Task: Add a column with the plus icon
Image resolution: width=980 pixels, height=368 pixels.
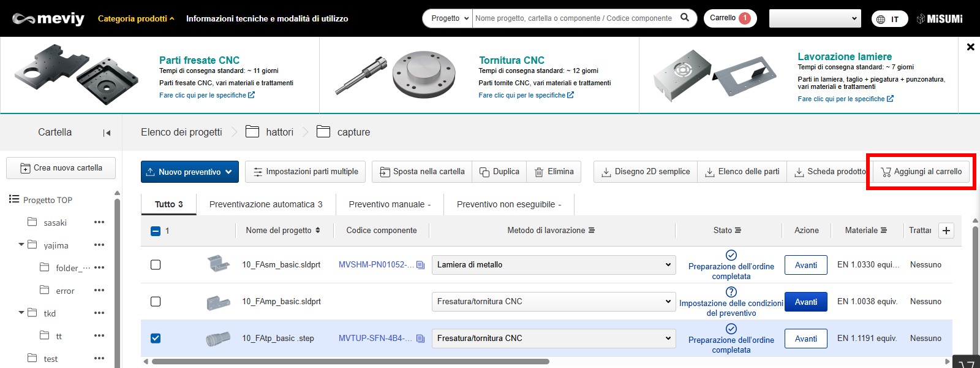Action: click(x=946, y=231)
